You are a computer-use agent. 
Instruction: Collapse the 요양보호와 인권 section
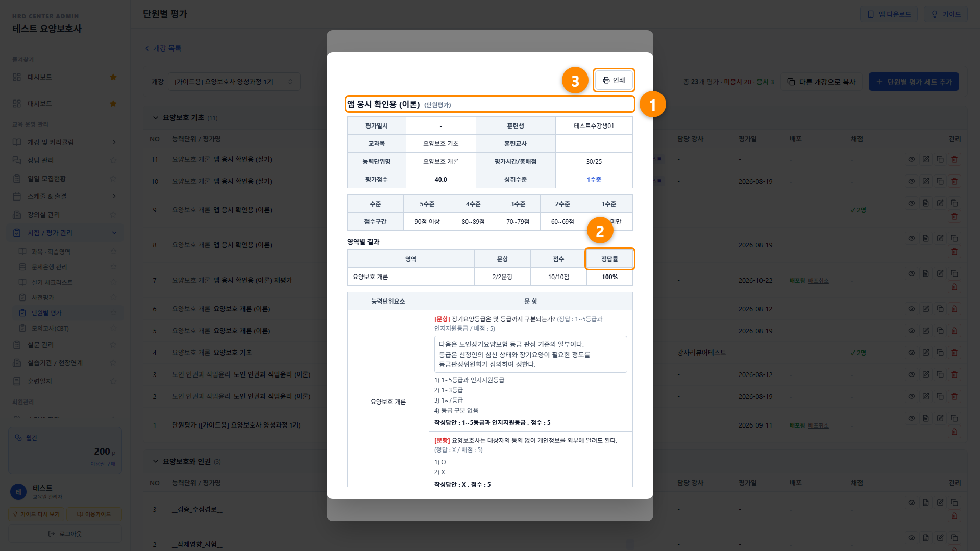click(x=156, y=462)
